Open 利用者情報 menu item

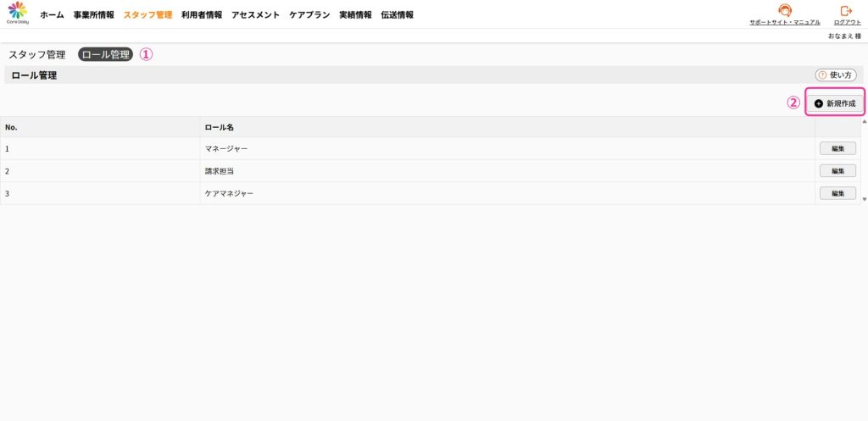[202, 15]
